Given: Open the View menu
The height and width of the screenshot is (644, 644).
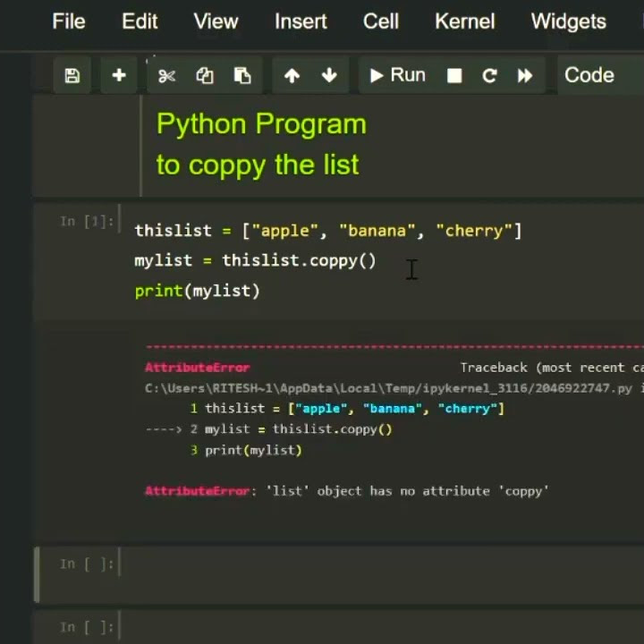Looking at the screenshot, I should pyautogui.click(x=216, y=21).
